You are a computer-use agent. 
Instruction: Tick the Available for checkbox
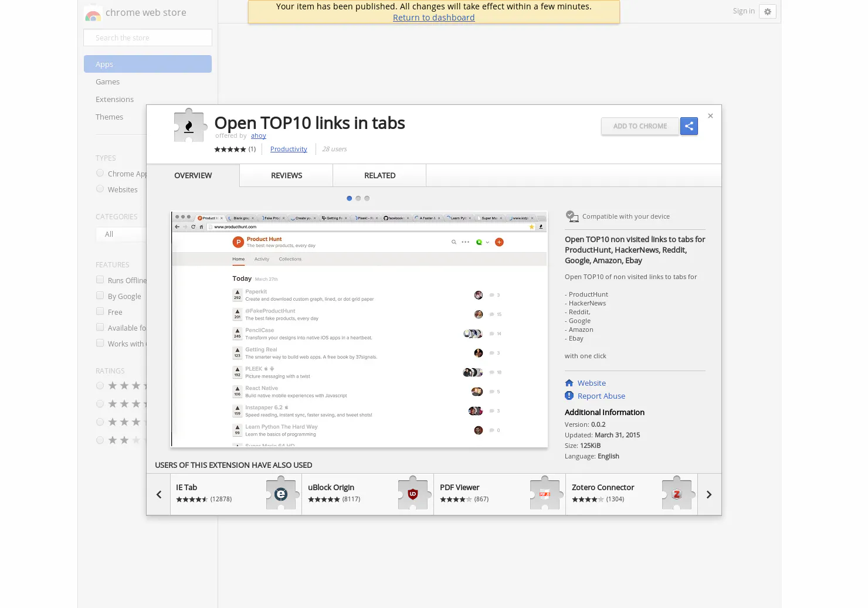point(100,327)
